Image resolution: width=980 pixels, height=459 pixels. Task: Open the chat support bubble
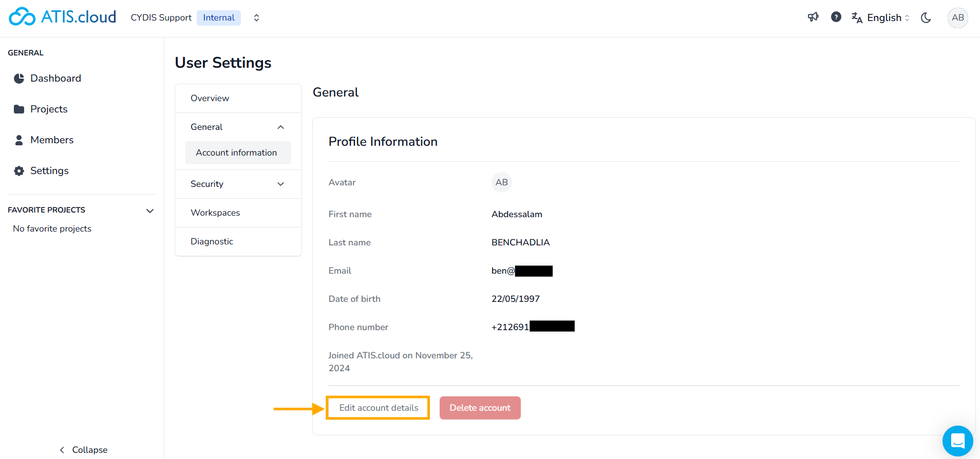point(957,441)
